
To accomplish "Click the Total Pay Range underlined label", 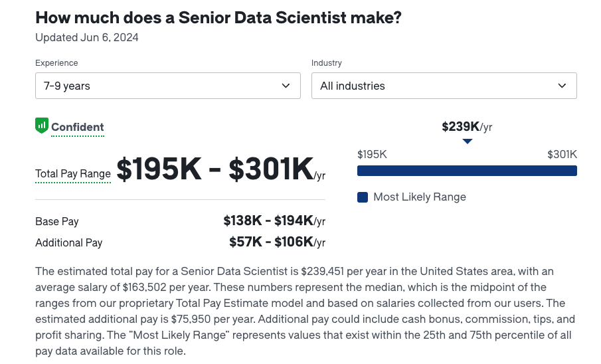I will (x=73, y=174).
